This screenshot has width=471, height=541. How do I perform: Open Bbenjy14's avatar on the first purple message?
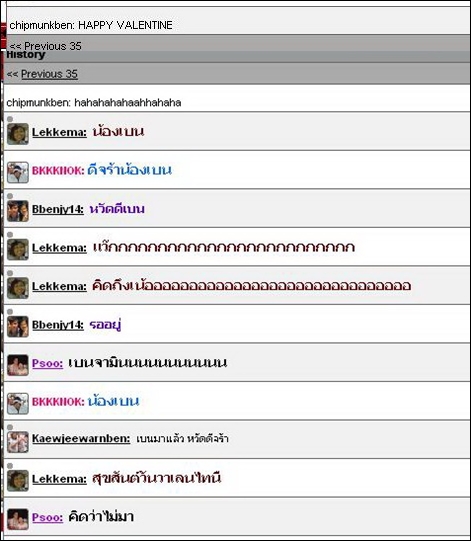(18, 211)
